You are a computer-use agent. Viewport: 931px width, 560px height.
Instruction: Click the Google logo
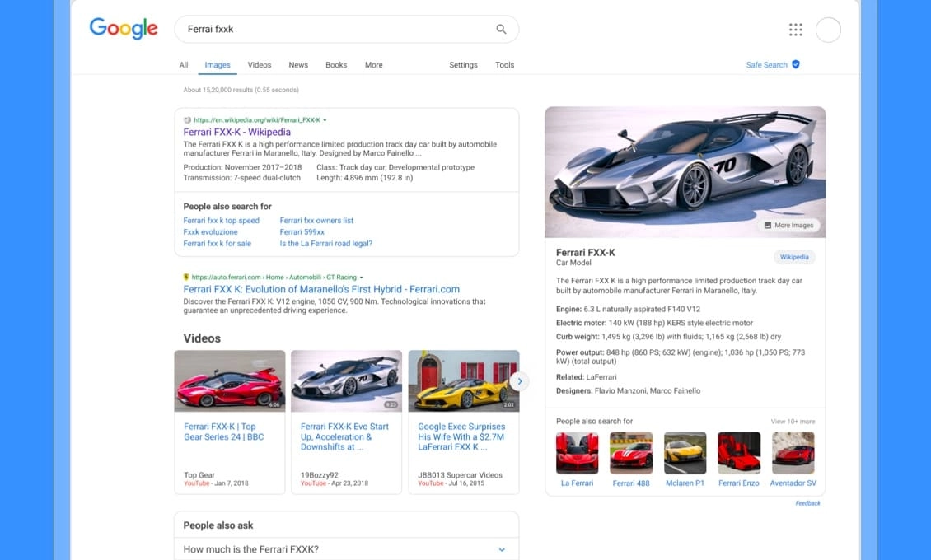coord(124,29)
